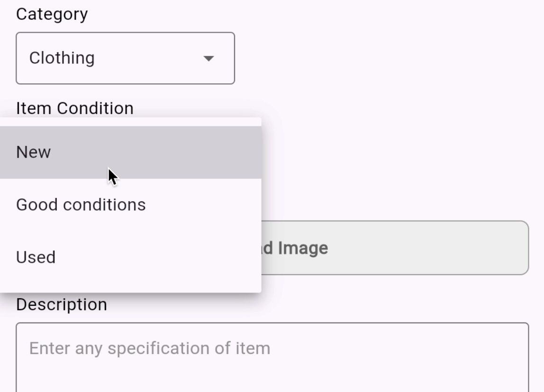
Task: Click the dropdown caret beside Clothing
Action: coord(209,58)
